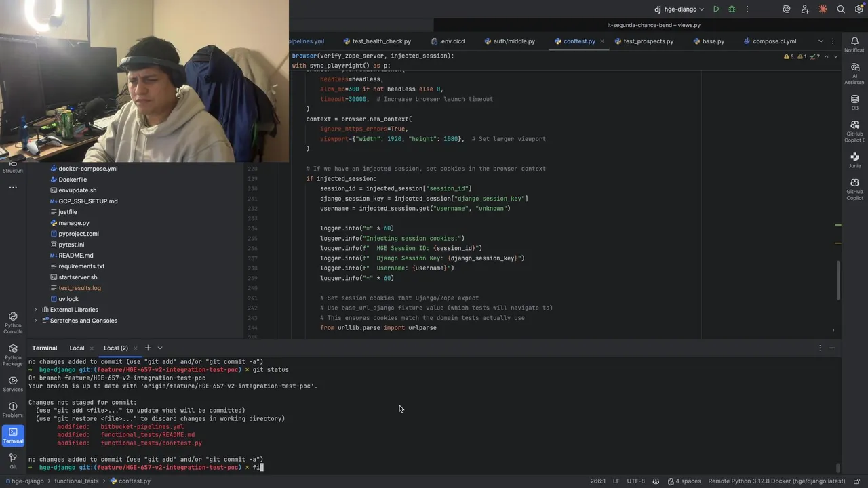Switch to test_prospects.py tab

tap(643, 41)
